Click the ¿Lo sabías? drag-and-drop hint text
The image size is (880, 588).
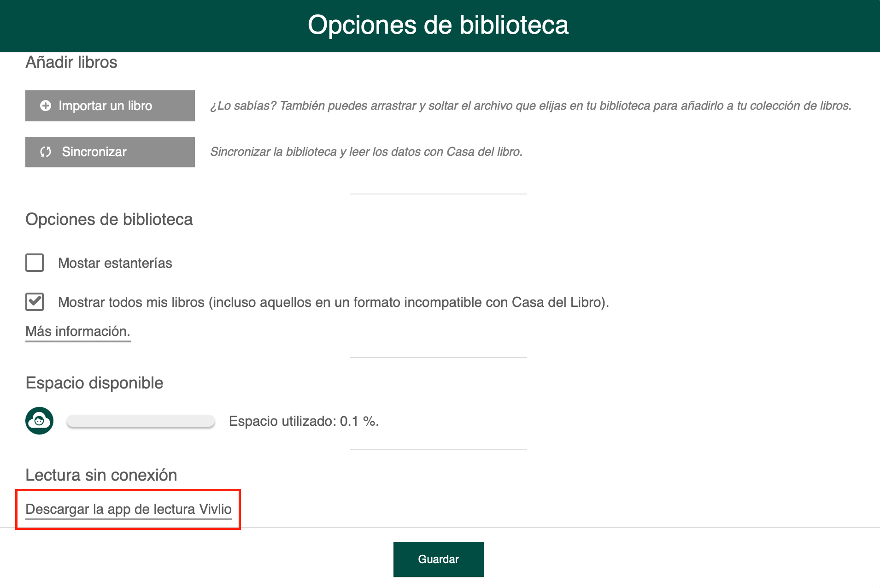(x=531, y=106)
